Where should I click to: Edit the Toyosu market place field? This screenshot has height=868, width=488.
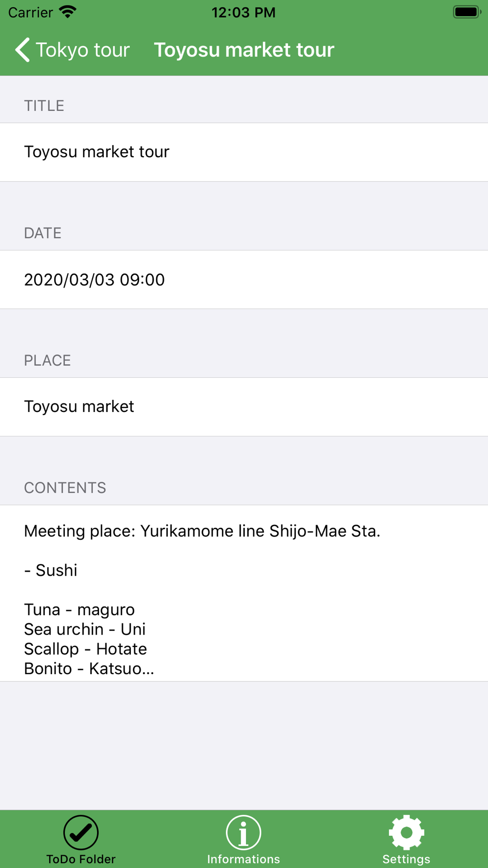click(x=244, y=407)
